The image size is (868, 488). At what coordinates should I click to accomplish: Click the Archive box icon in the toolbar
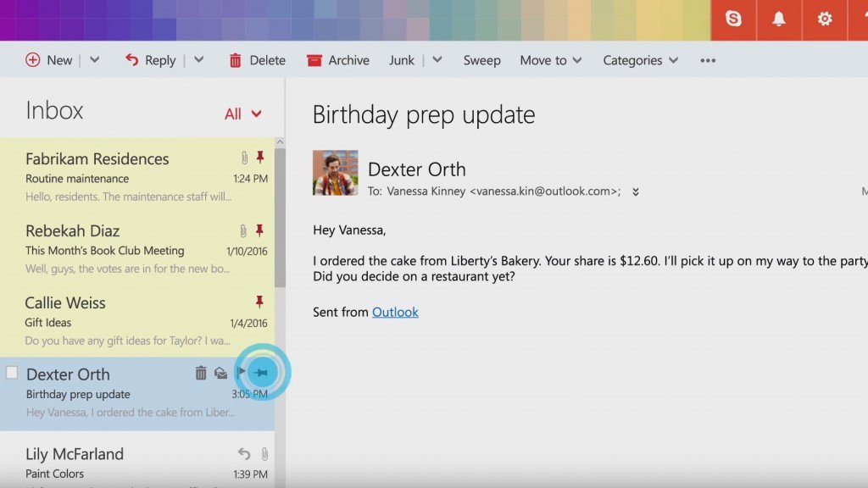coord(314,60)
